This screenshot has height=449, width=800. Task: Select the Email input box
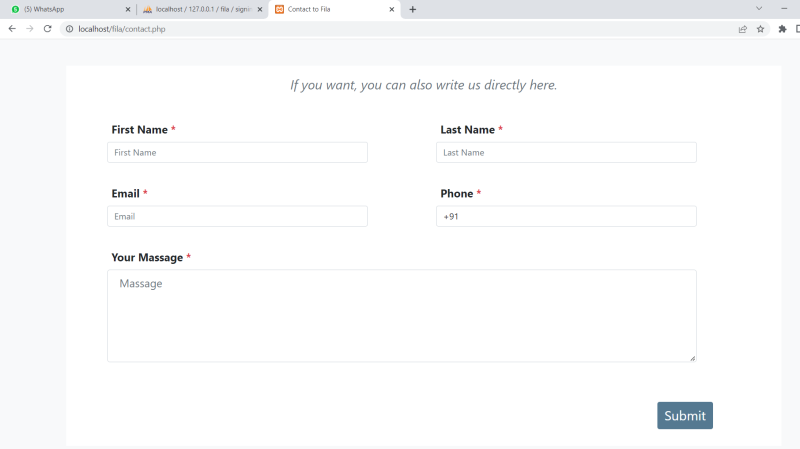(237, 217)
